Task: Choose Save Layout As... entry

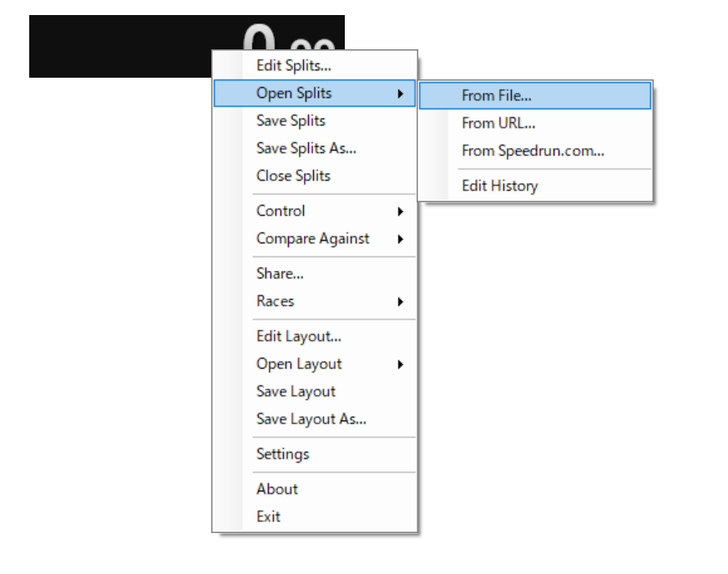Action: tap(314, 419)
